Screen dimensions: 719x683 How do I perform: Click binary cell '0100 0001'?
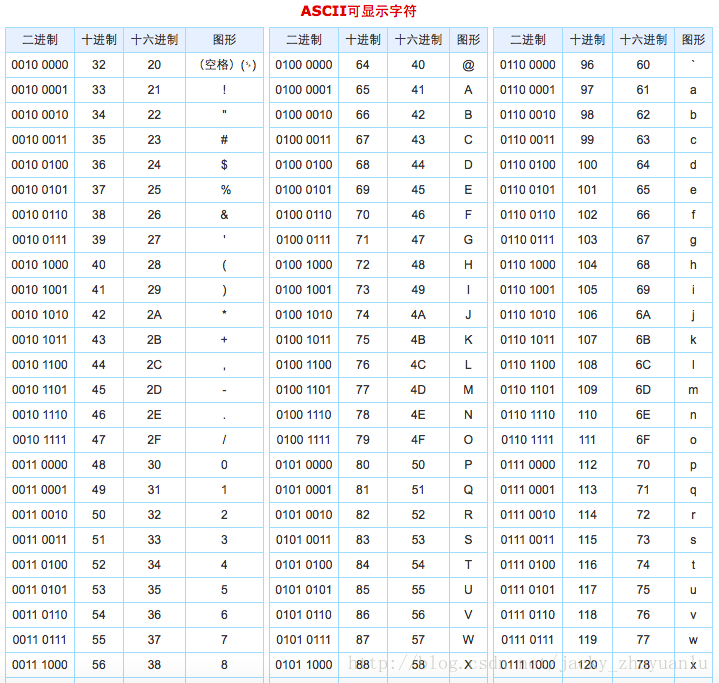coord(304,89)
